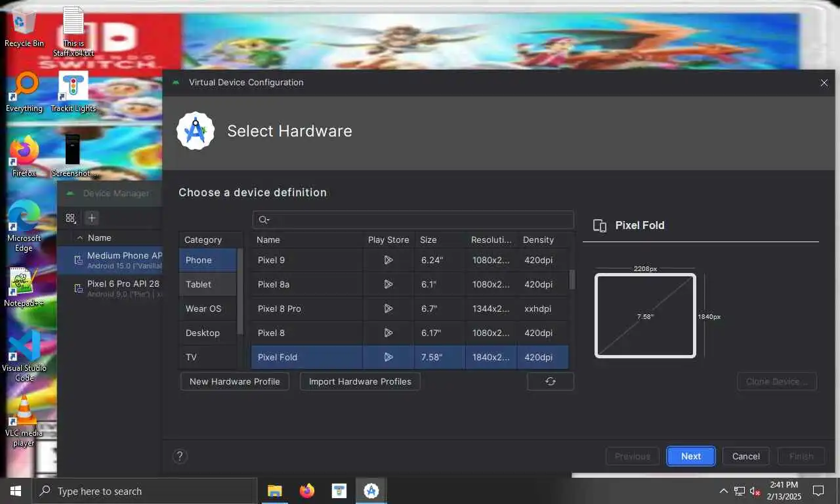This screenshot has width=840, height=504.
Task: Click the refresh device list button
Action: tap(551, 381)
